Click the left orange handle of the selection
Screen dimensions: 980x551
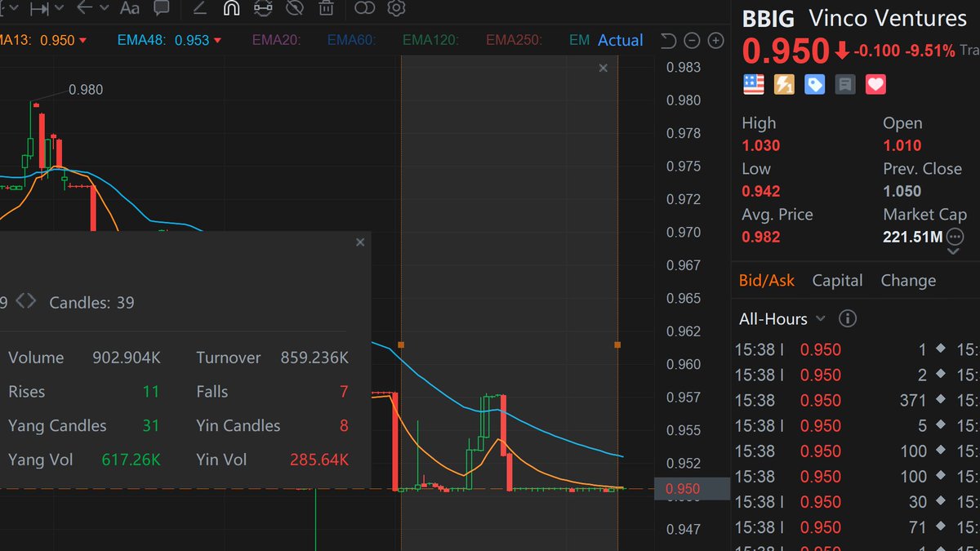(400, 345)
